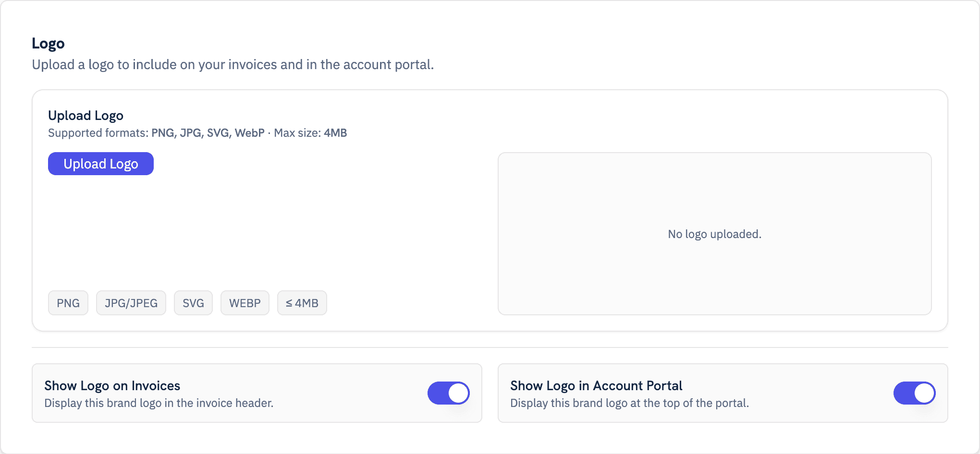Image resolution: width=980 pixels, height=454 pixels.
Task: Click the 'Supported formats' label text
Action: click(x=98, y=133)
